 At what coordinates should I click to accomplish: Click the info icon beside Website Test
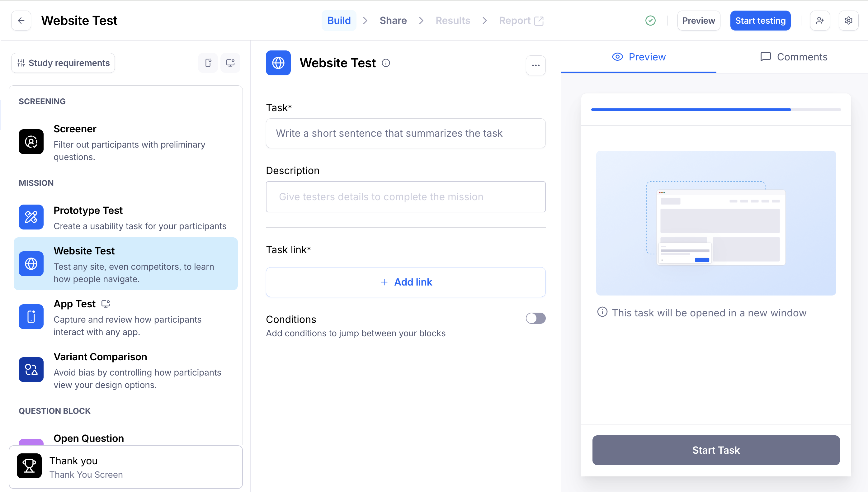click(386, 63)
